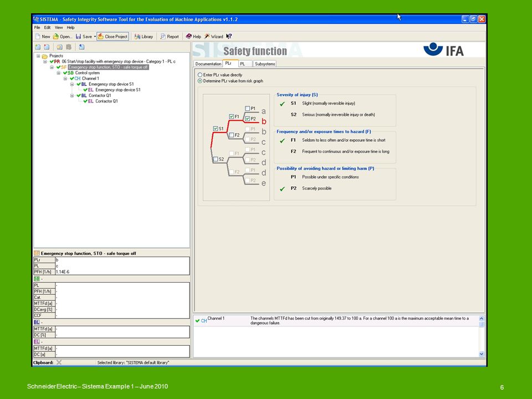Switch to the PL tab
Image resolution: width=532 pixels, height=399 pixels.
click(x=244, y=64)
